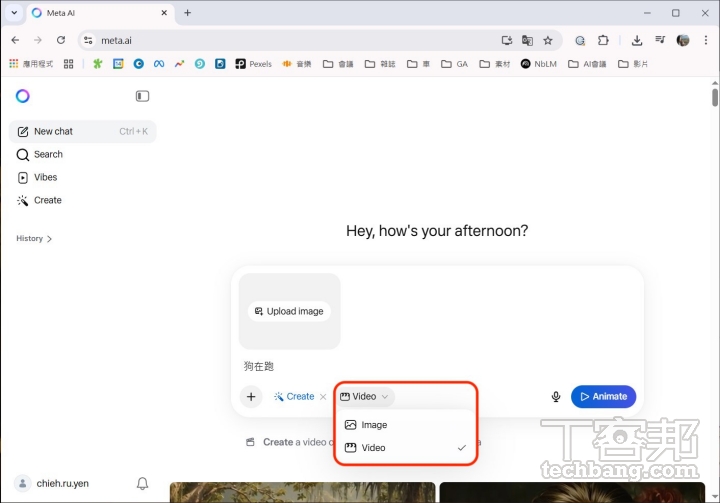Expand the 會議 bookmark folder
720x503 pixels.
338,64
